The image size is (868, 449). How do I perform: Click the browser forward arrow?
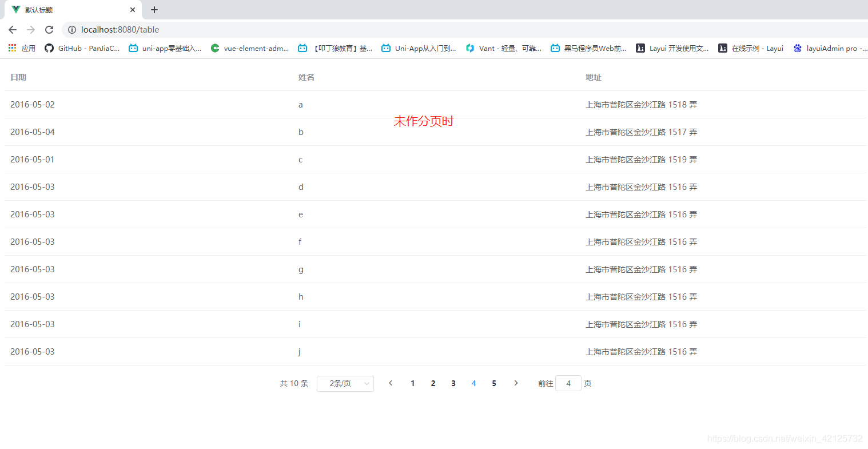click(x=31, y=30)
